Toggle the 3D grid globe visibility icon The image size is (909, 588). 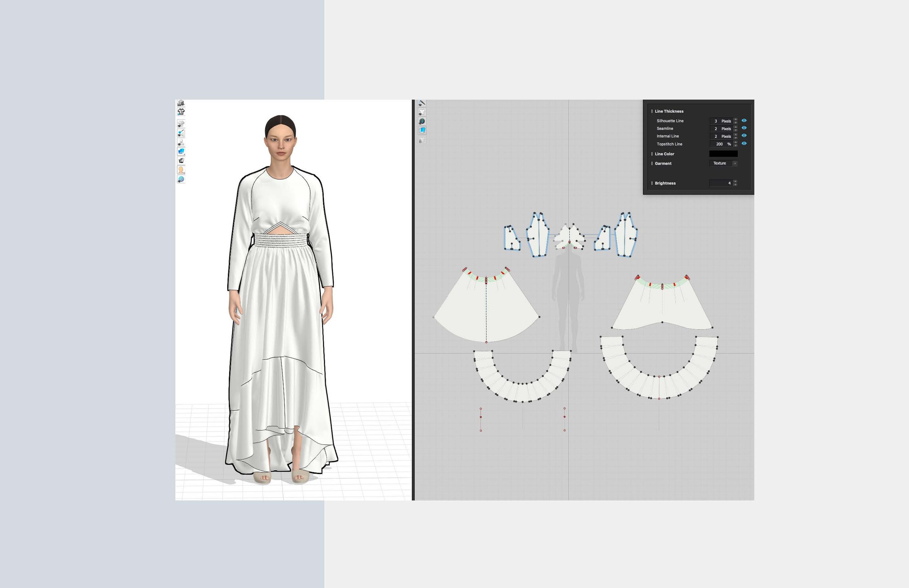tap(181, 179)
